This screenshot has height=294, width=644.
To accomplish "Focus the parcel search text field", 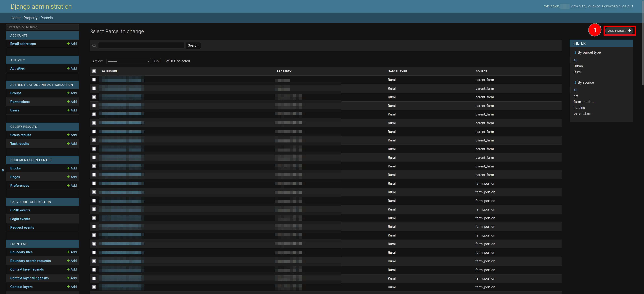I will 141,45.
